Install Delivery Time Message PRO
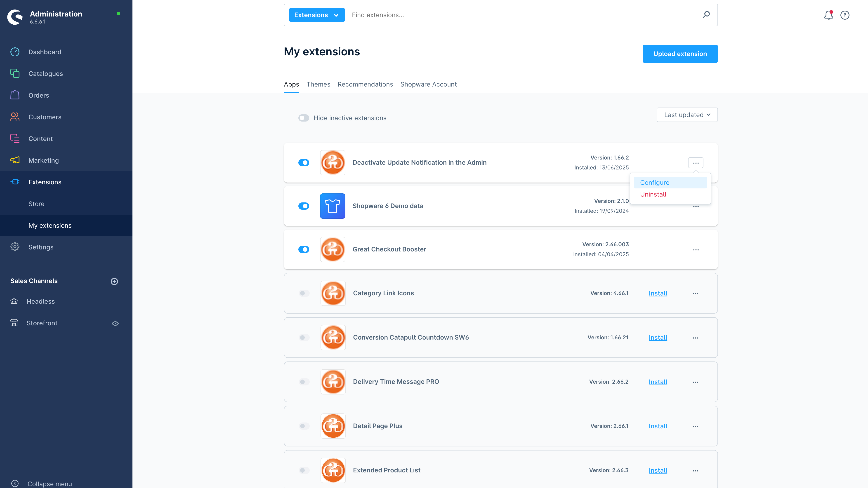 pos(658,382)
